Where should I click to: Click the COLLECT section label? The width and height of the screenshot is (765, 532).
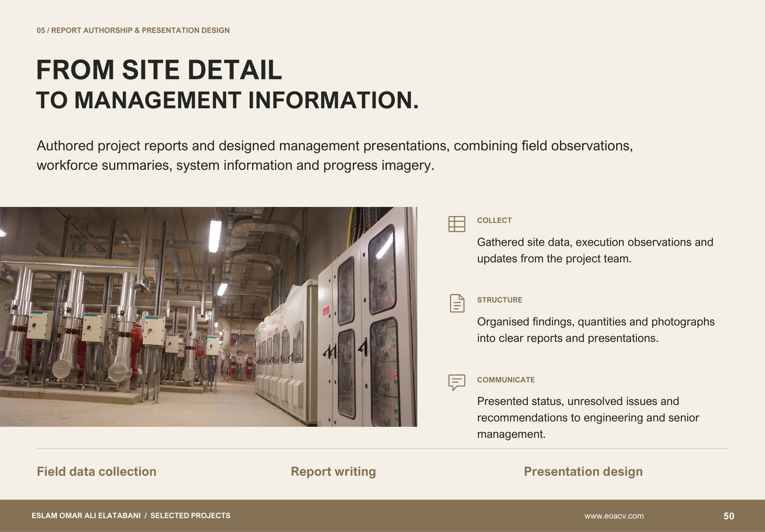[x=494, y=220]
